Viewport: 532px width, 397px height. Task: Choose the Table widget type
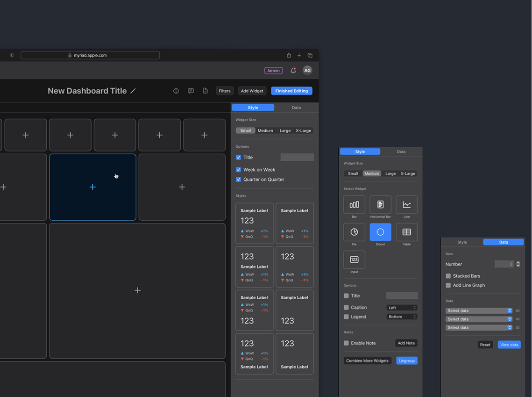coord(406,233)
